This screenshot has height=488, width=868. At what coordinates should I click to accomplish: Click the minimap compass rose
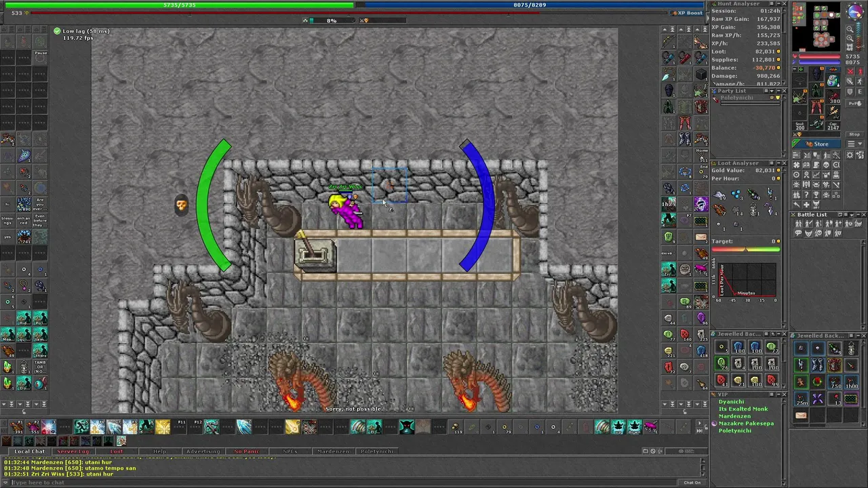coord(855,12)
